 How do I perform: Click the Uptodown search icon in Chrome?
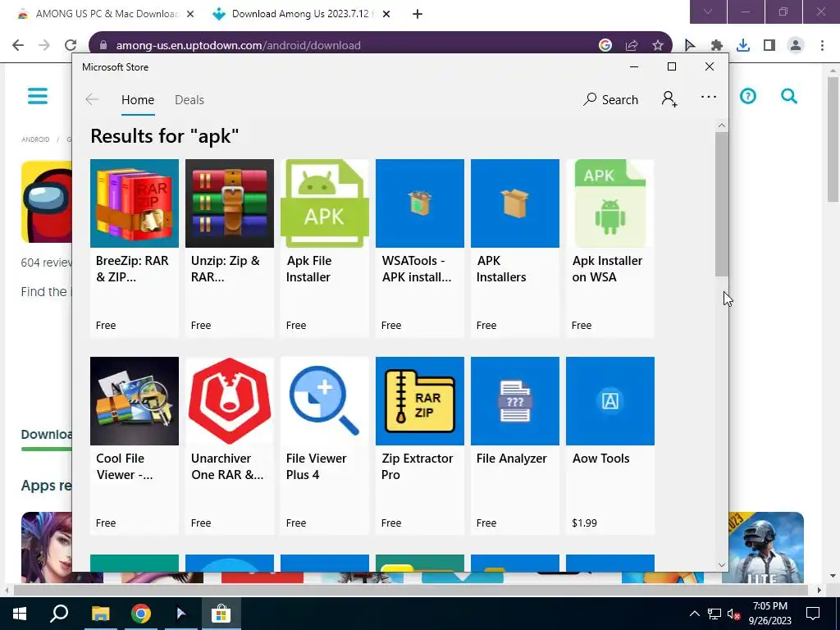[x=788, y=97]
